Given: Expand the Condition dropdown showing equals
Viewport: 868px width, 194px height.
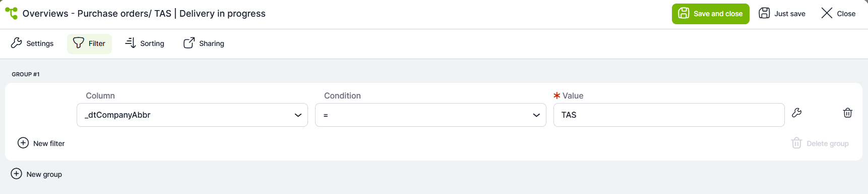Looking at the screenshot, I should [x=430, y=115].
